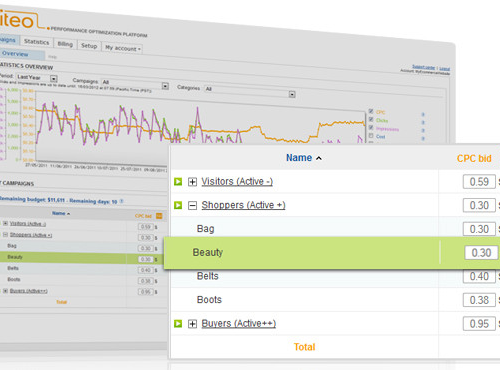Screen dimensions: 500x378
Task: Click the 0.30 bid field in Beauty row
Action: (481, 253)
